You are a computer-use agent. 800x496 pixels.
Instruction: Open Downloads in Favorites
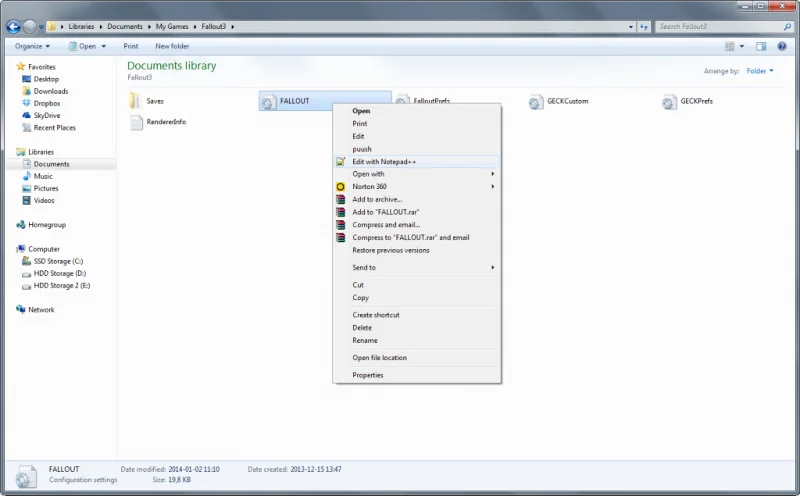coord(51,91)
